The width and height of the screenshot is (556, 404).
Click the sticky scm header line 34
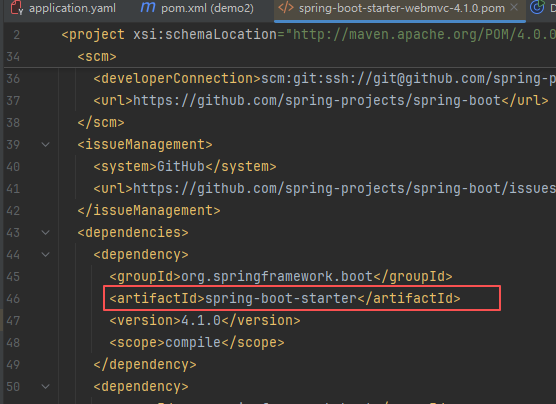tap(97, 56)
